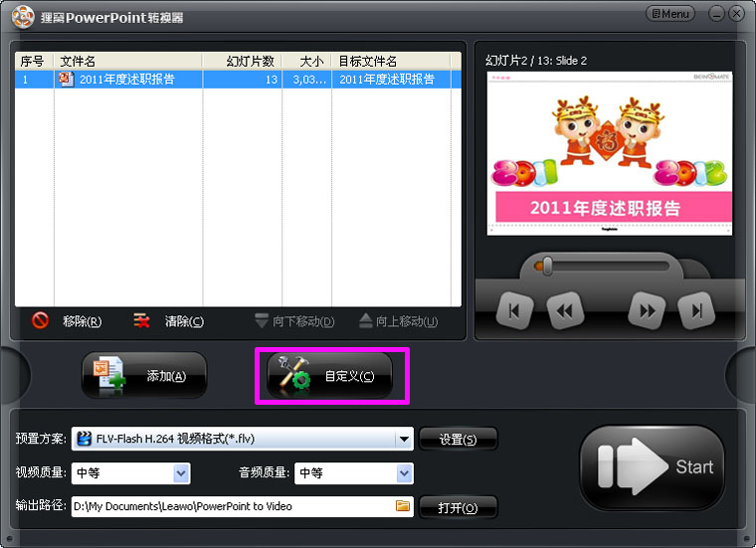Viewport: 756px width, 548px height.
Task: Click the application logo icon in title bar
Action: click(23, 17)
